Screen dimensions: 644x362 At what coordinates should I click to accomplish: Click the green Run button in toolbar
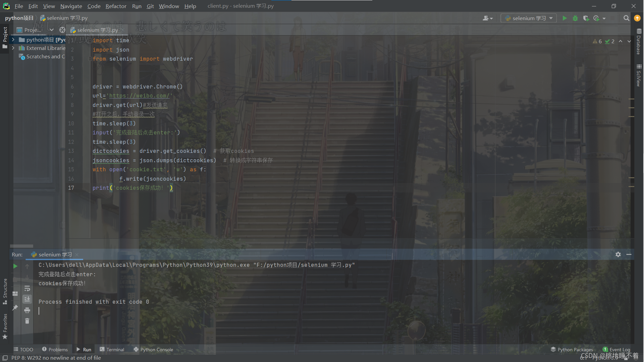pyautogui.click(x=565, y=18)
